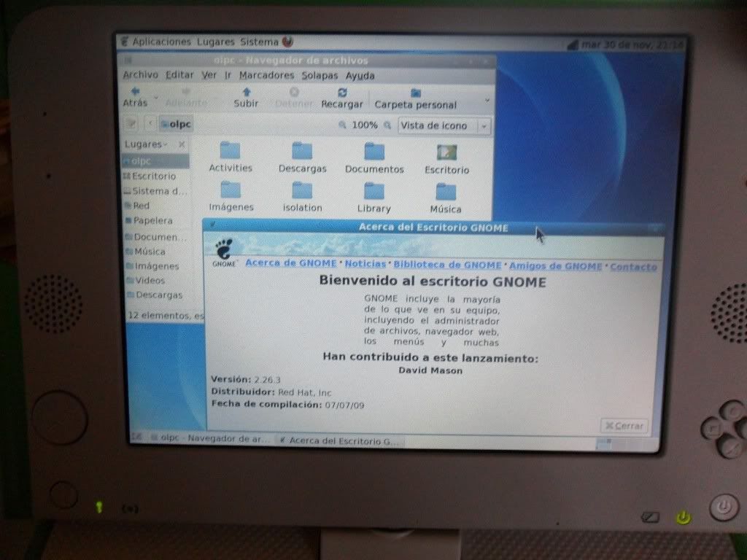Expand the toolbar overflow chevron
Image resolution: width=747 pixels, height=560 pixels.
pos(487,100)
